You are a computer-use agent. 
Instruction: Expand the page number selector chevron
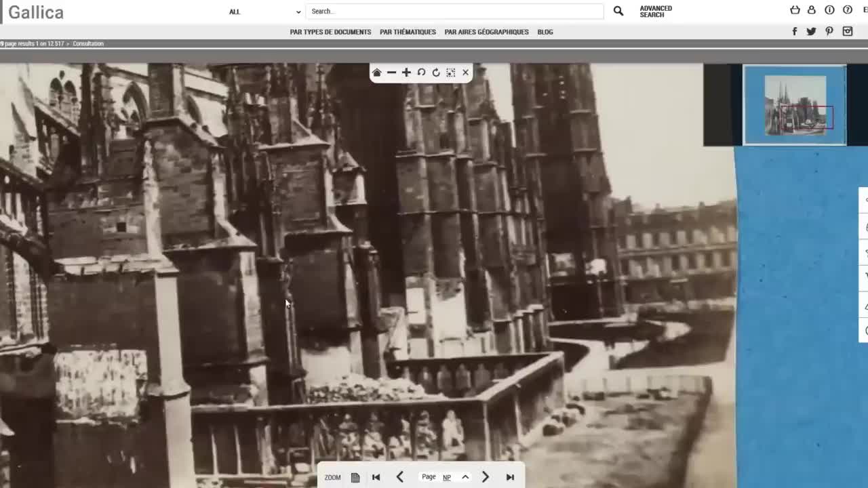(465, 477)
